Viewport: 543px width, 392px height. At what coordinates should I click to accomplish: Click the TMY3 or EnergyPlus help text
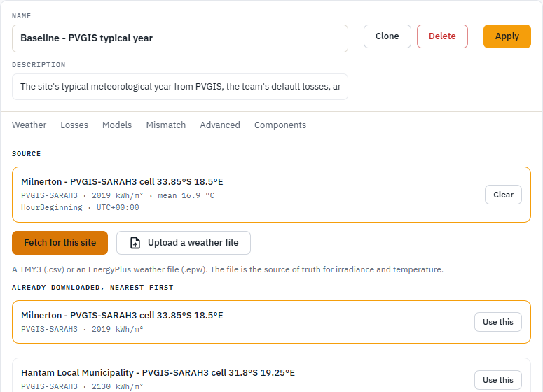228,269
